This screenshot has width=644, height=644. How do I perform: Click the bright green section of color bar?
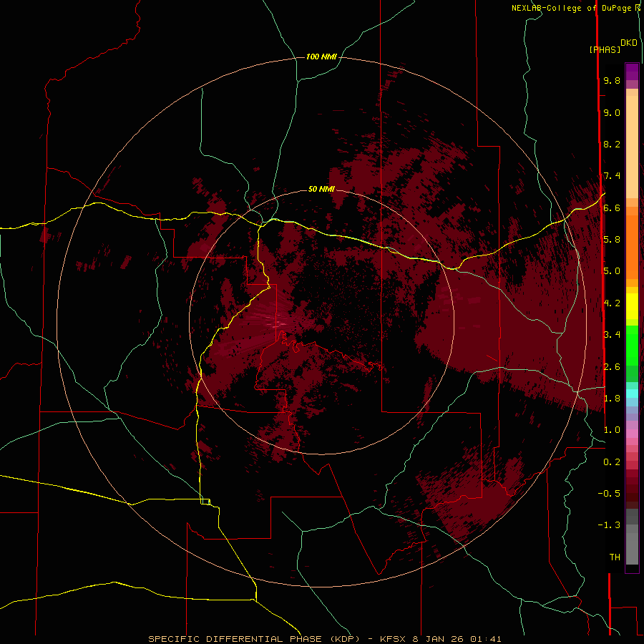click(x=632, y=345)
